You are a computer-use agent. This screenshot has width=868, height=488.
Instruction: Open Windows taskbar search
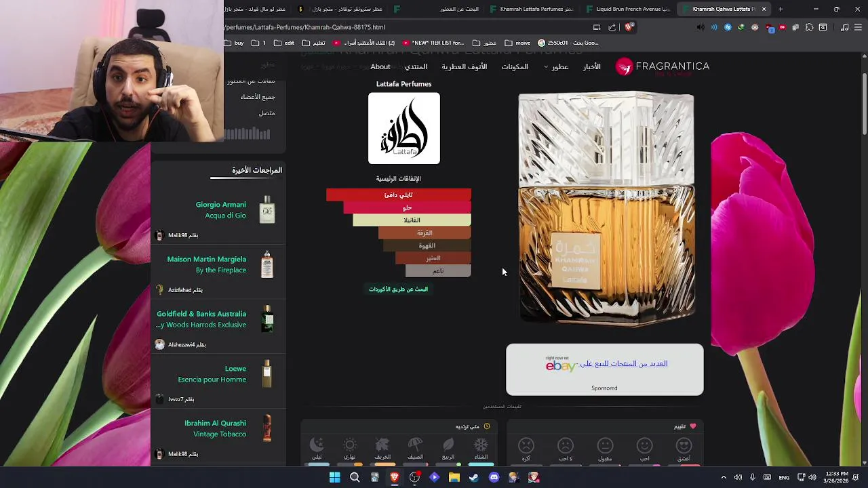(x=355, y=477)
